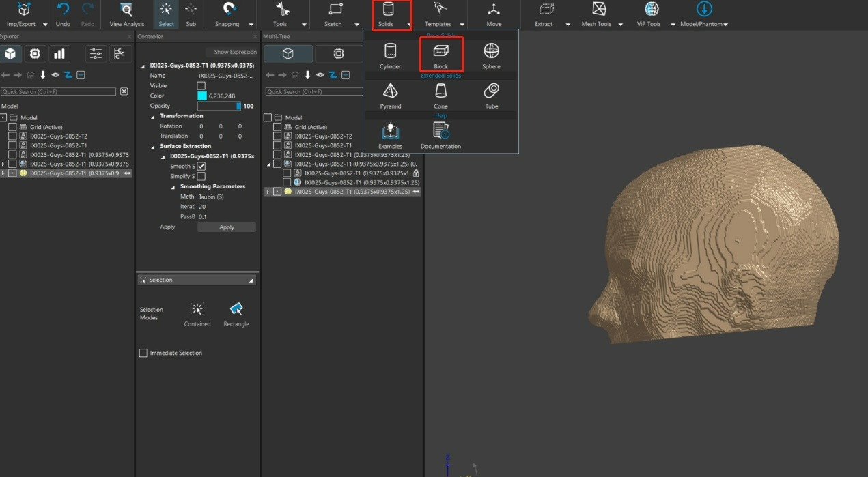
Task: Choose the Sphere solid shape
Action: (491, 52)
